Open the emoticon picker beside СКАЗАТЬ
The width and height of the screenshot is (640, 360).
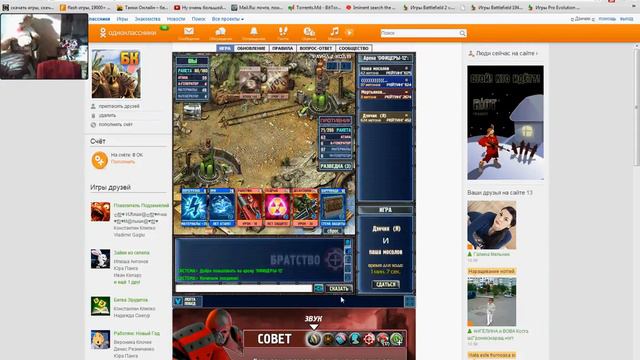pos(319,289)
